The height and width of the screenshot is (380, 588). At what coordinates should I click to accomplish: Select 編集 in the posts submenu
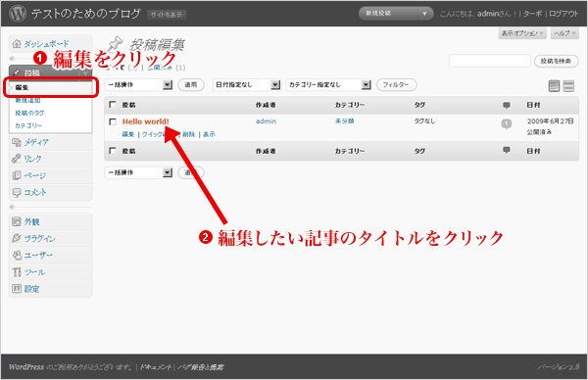pos(22,88)
